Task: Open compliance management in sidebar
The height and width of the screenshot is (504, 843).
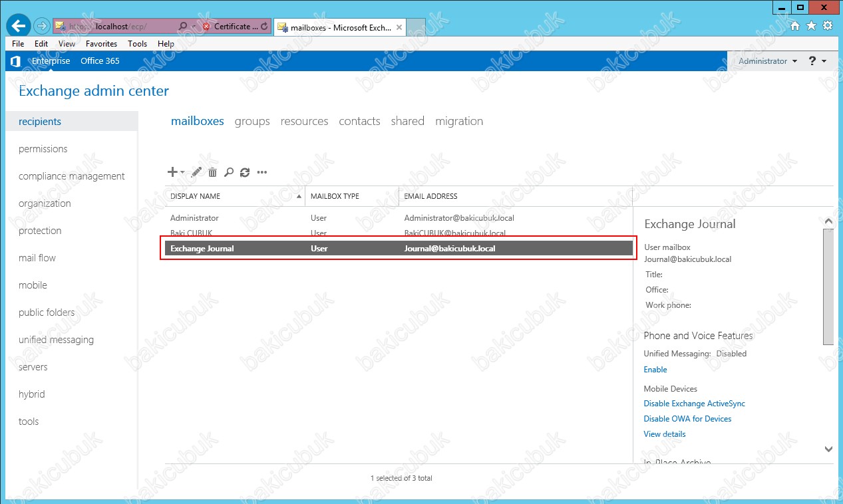Action: pyautogui.click(x=72, y=176)
